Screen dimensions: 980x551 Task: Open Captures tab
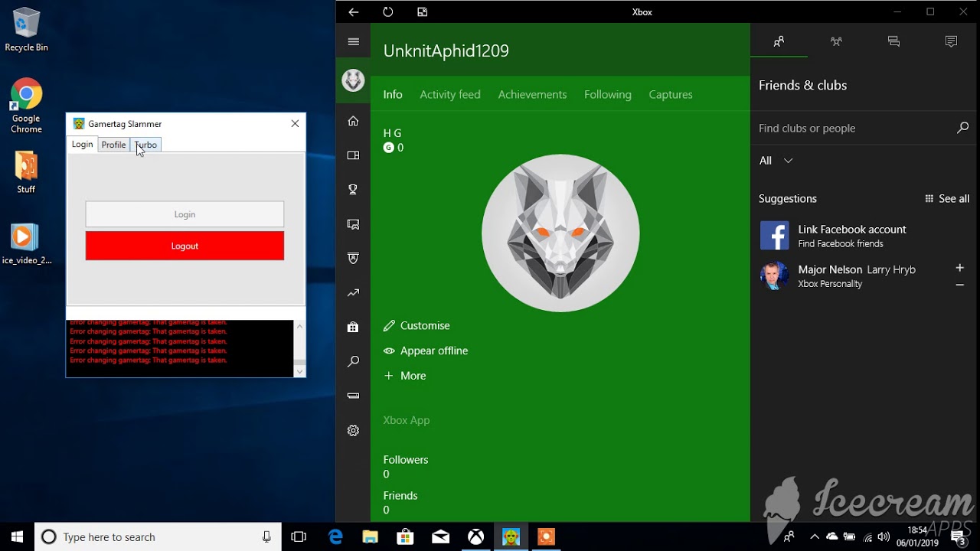pyautogui.click(x=671, y=95)
